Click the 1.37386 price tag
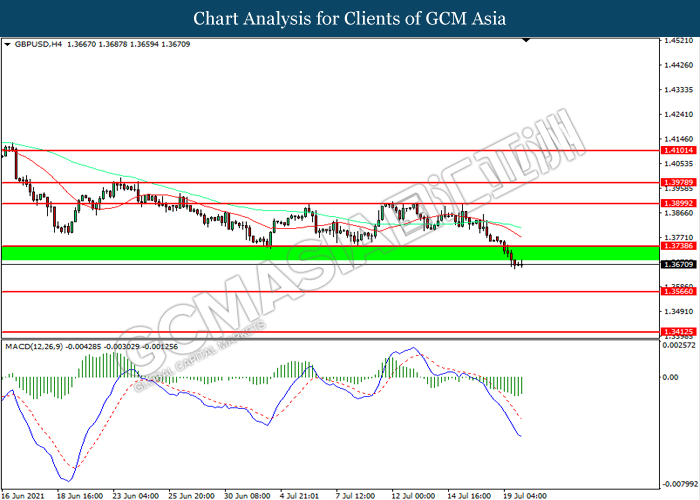The height and width of the screenshot is (500, 700). (x=675, y=246)
